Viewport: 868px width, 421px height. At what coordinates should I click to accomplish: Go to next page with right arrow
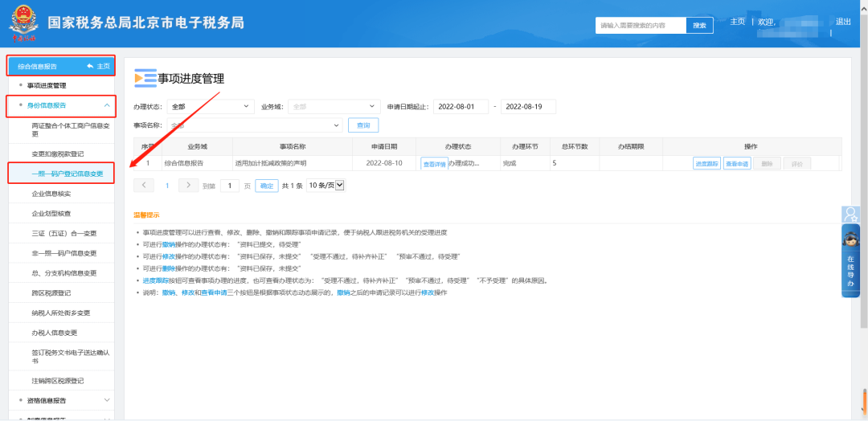(188, 185)
